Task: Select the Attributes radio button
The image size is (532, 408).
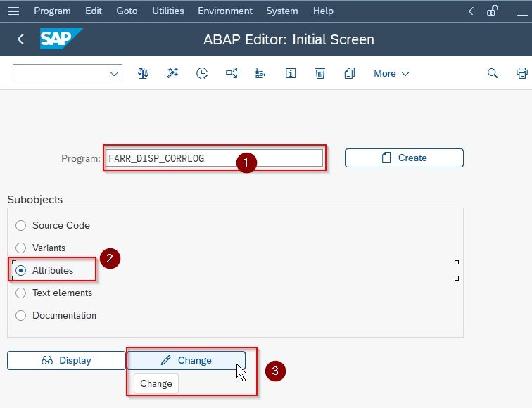Action: point(20,270)
